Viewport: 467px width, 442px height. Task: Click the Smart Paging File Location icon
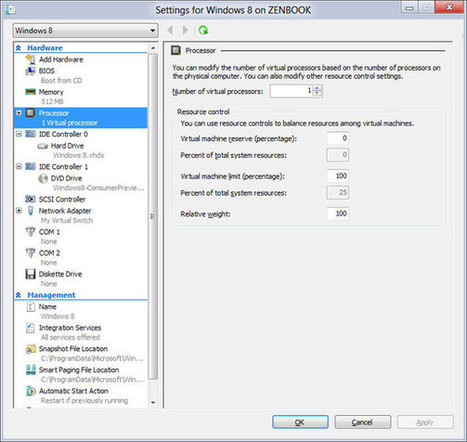pos(31,370)
